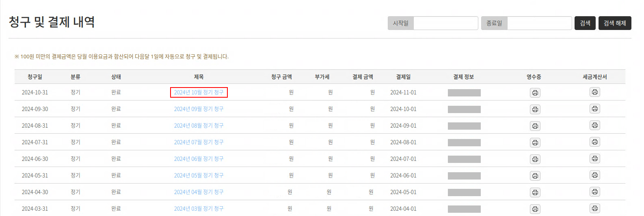Open tax invoice for 2024-06-30 row
644x216 pixels.
coord(594,158)
